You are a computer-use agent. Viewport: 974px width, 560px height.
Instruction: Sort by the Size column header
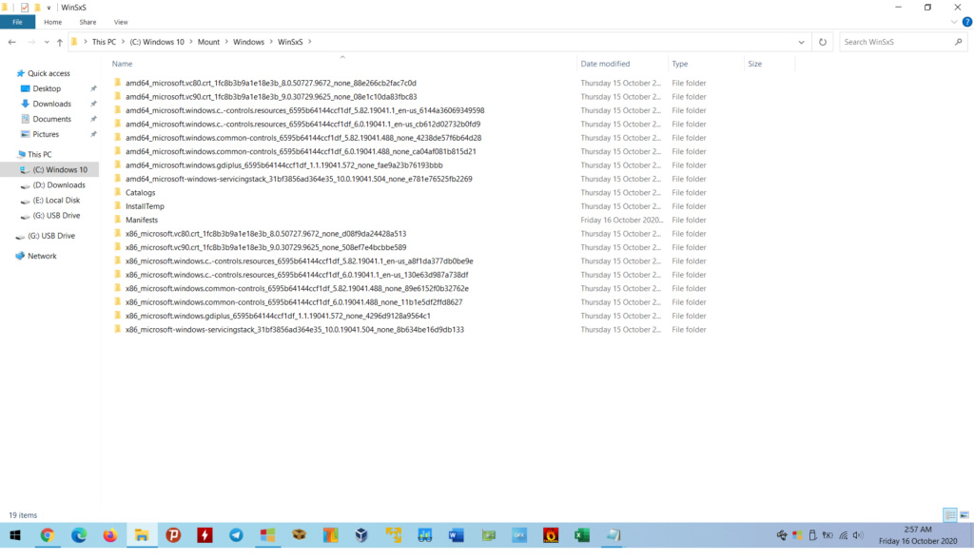(754, 64)
